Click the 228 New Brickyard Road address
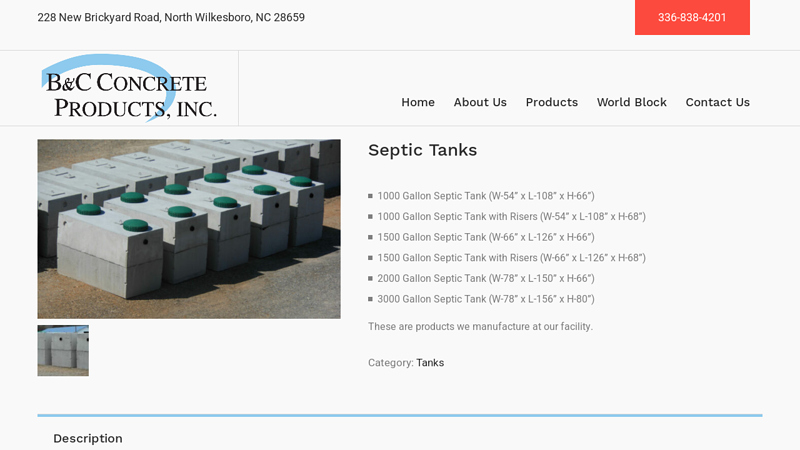Screen dimensions: 800x450 click(x=171, y=17)
